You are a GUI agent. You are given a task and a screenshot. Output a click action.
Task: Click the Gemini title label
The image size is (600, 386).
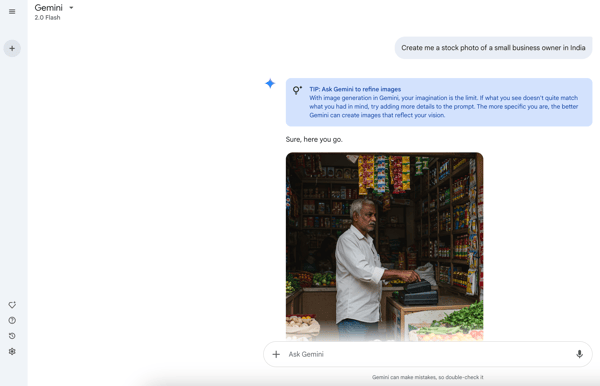(48, 8)
